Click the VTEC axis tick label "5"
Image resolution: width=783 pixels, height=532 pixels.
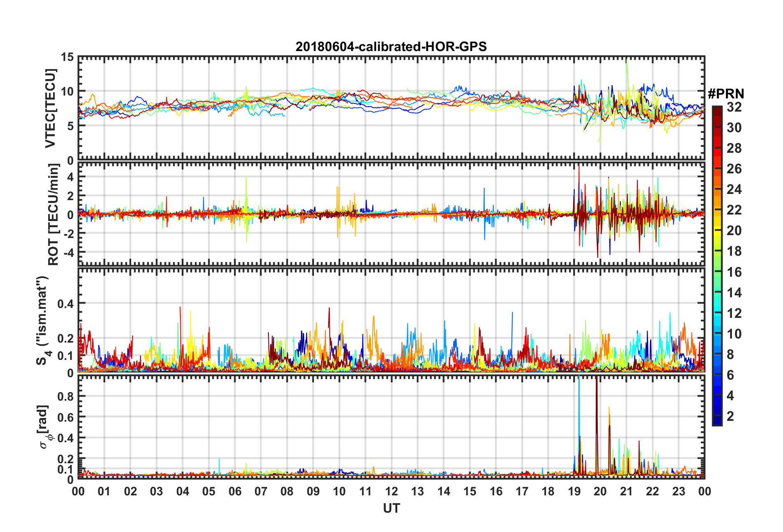[x=71, y=126]
